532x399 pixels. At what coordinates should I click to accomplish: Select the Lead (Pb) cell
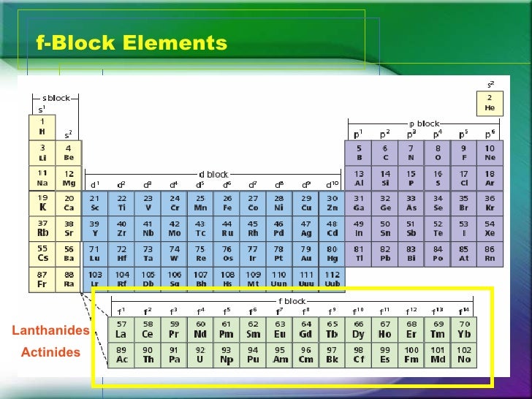click(384, 254)
